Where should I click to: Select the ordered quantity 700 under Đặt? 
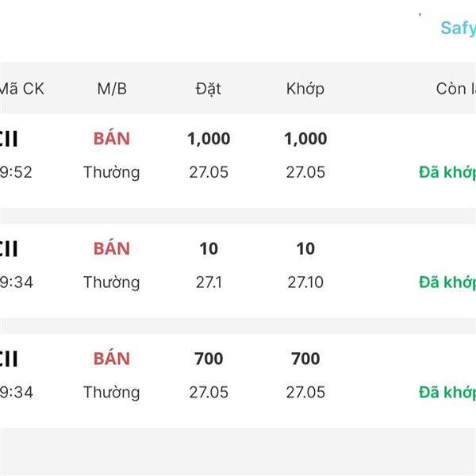point(209,359)
